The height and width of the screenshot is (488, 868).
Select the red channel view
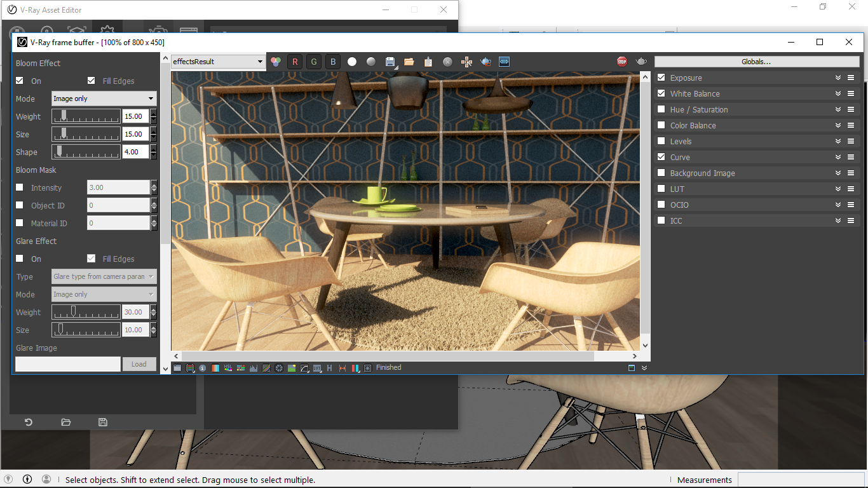[x=295, y=61]
